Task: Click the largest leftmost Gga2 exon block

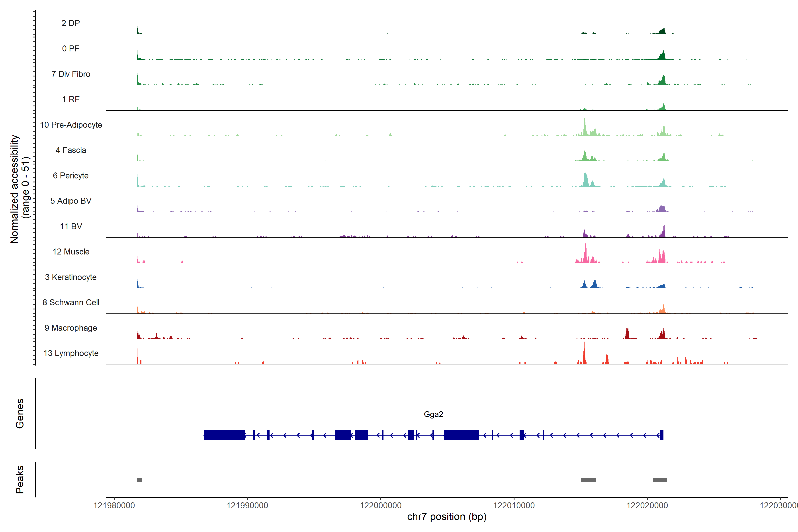Action: click(x=224, y=435)
